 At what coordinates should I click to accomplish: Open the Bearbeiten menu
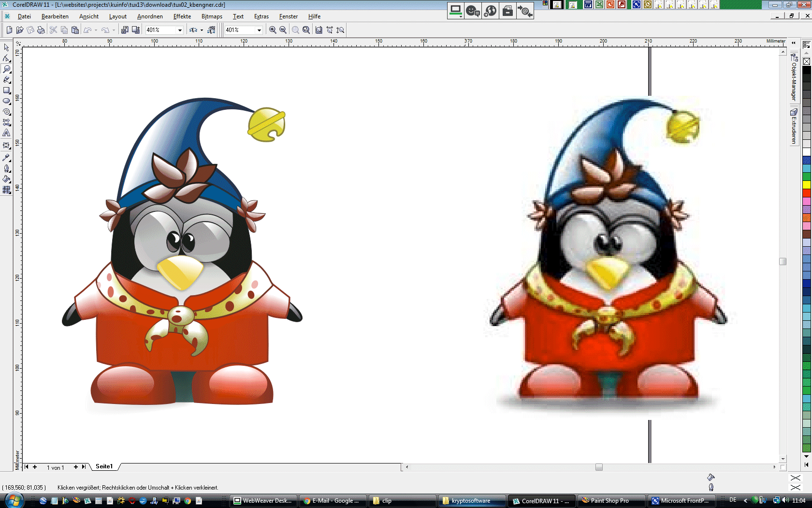pyautogui.click(x=55, y=16)
